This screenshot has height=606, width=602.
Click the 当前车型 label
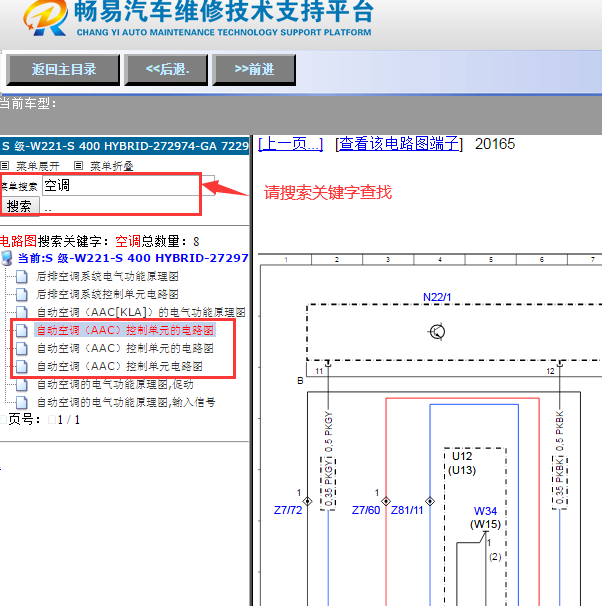28,104
